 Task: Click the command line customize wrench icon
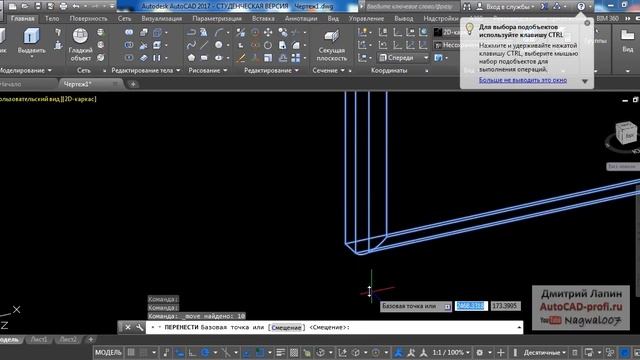139,327
